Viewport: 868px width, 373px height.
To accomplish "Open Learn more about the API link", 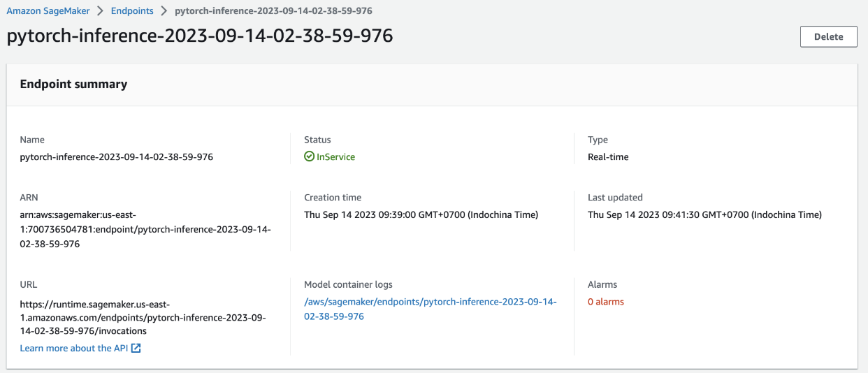I will [x=74, y=348].
